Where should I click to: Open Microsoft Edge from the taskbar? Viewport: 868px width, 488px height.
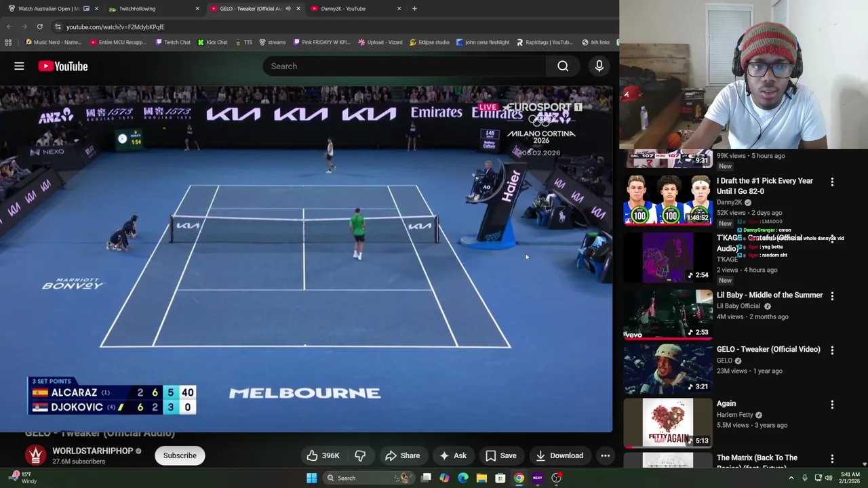[463, 478]
